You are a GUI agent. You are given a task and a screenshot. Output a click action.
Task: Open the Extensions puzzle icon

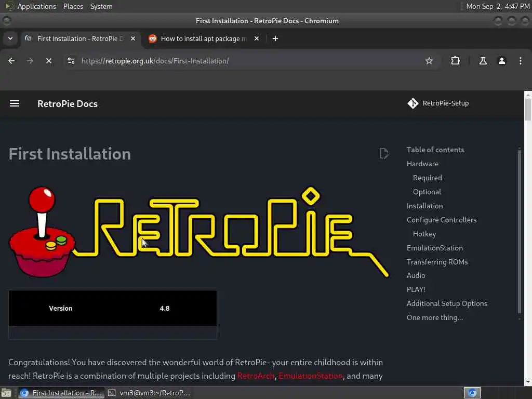click(455, 61)
